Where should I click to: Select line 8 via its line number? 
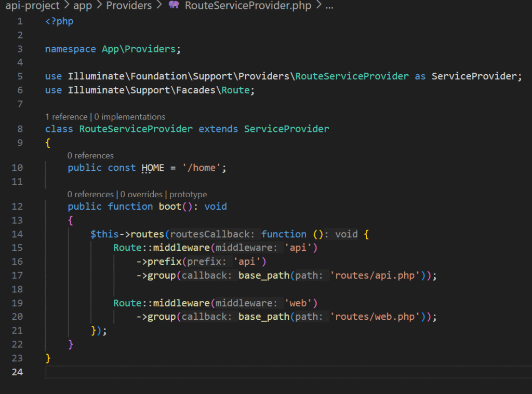point(20,129)
